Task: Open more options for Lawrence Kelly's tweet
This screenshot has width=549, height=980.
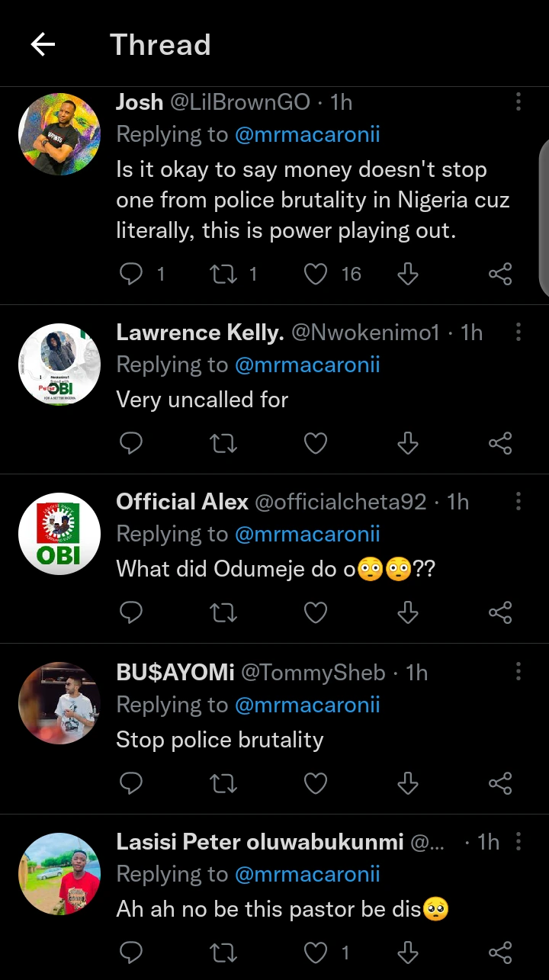Action: click(x=518, y=333)
